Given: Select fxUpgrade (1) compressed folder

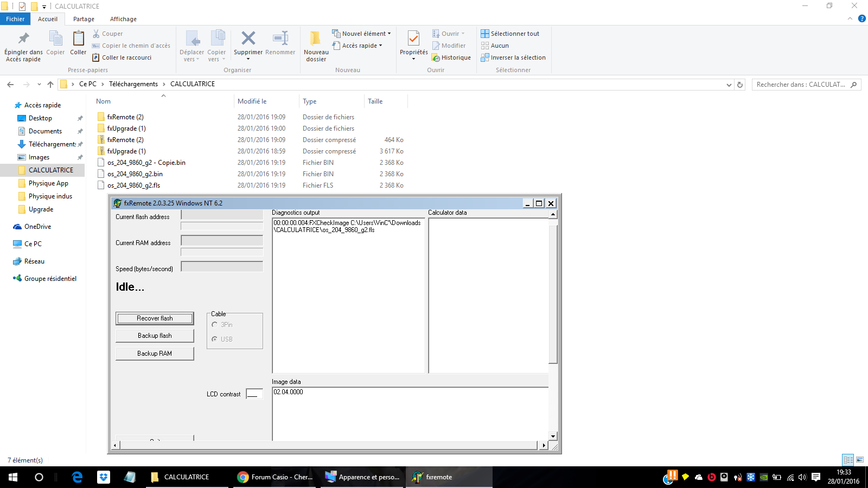Looking at the screenshot, I should [126, 151].
